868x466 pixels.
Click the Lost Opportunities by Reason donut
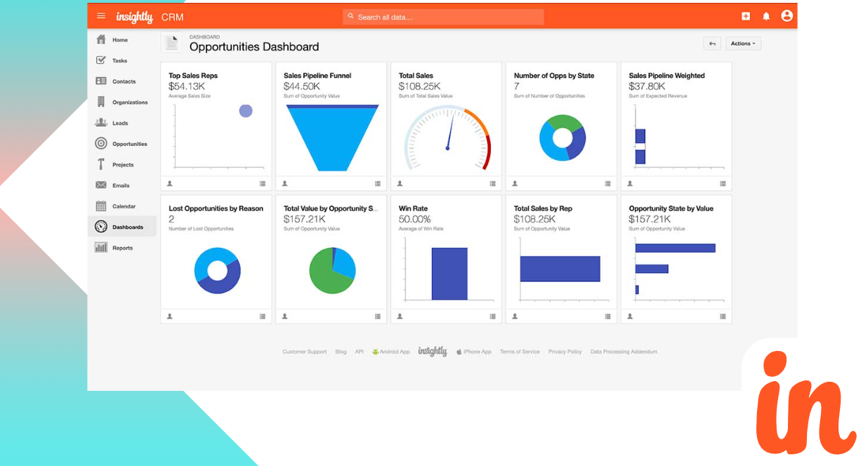[x=218, y=271]
